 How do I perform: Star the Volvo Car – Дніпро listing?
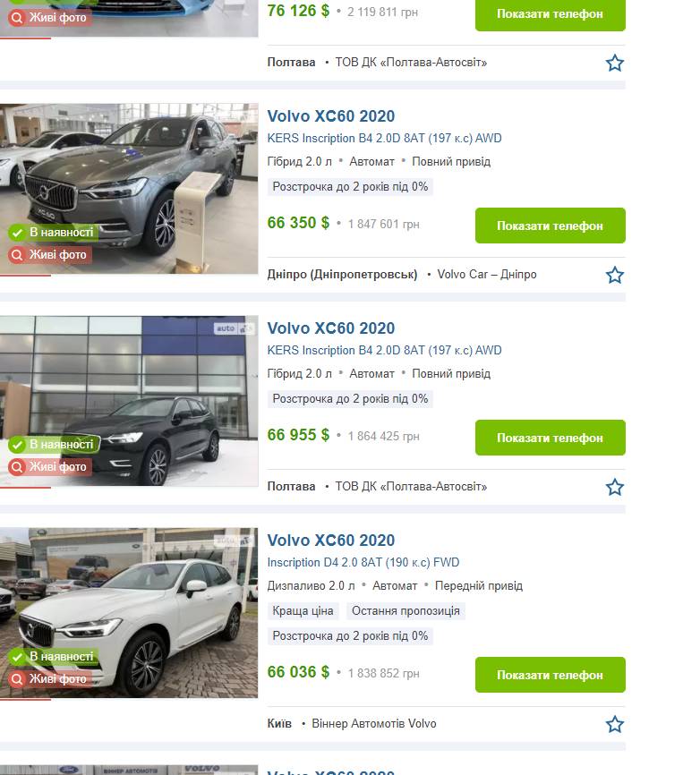614,275
